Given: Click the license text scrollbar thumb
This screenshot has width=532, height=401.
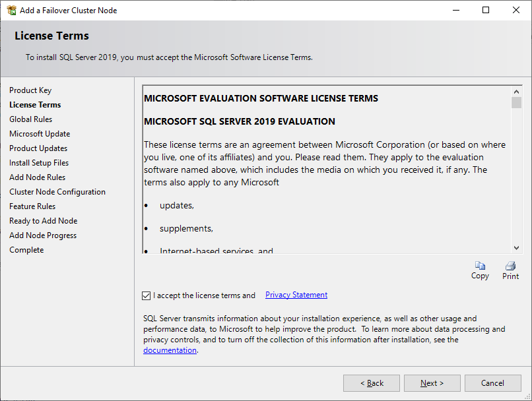Looking at the screenshot, I should point(516,103).
